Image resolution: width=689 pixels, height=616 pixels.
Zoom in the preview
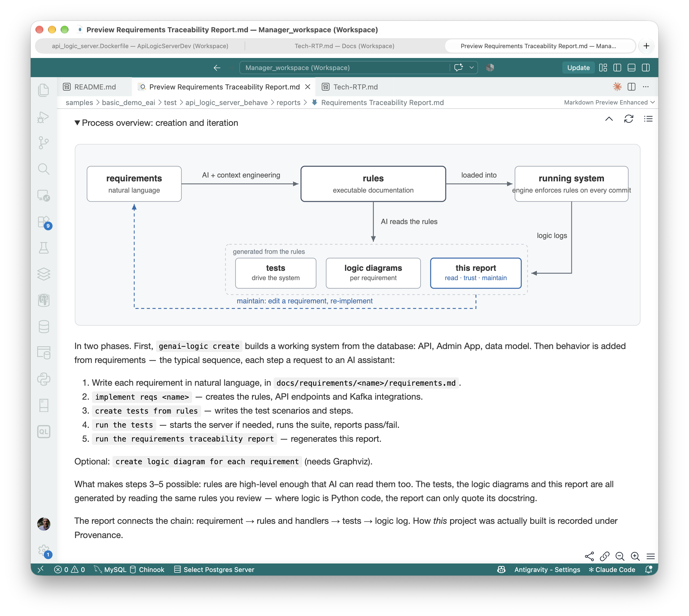[x=635, y=556]
